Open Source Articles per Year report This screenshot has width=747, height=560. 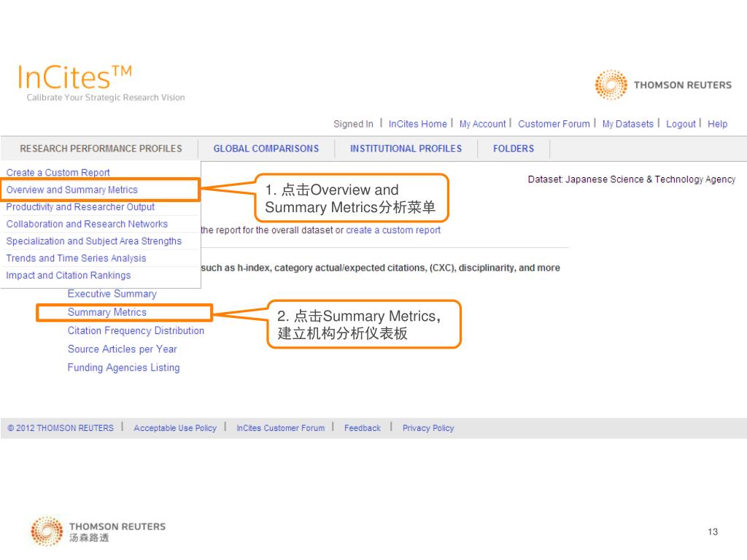[122, 349]
